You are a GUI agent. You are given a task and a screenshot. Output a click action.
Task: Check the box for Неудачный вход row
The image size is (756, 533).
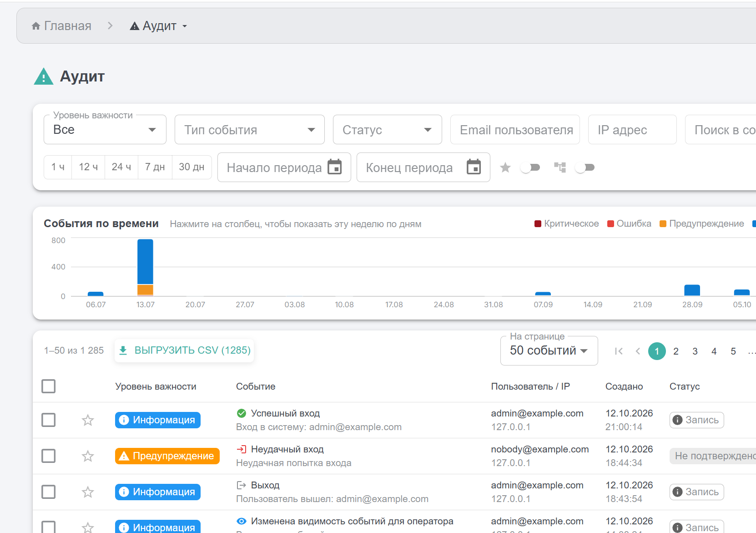[49, 456]
